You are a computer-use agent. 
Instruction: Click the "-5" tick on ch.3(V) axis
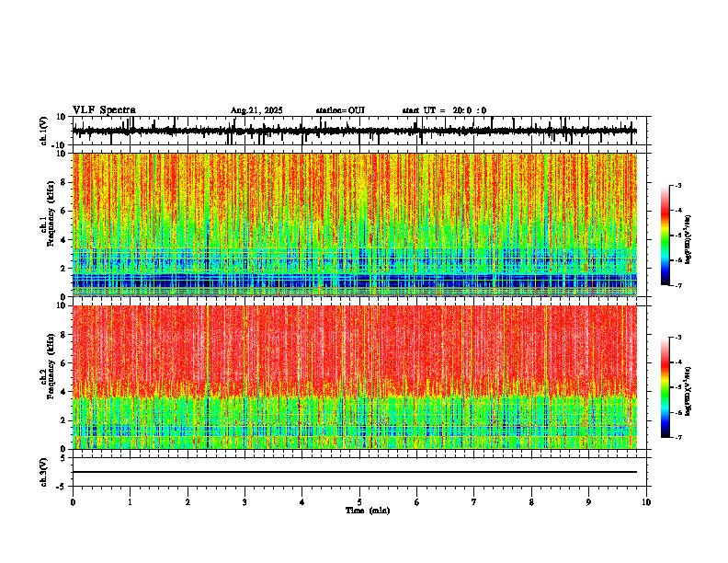click(x=63, y=487)
